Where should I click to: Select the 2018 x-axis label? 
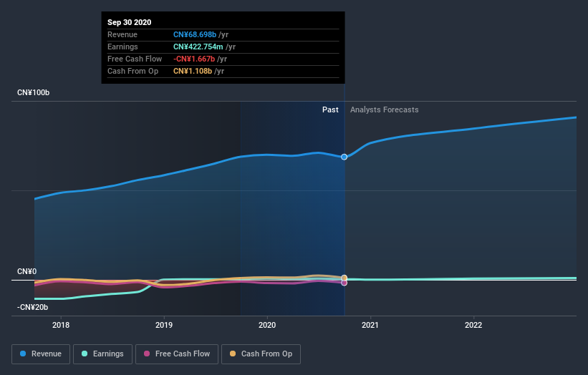coord(61,325)
